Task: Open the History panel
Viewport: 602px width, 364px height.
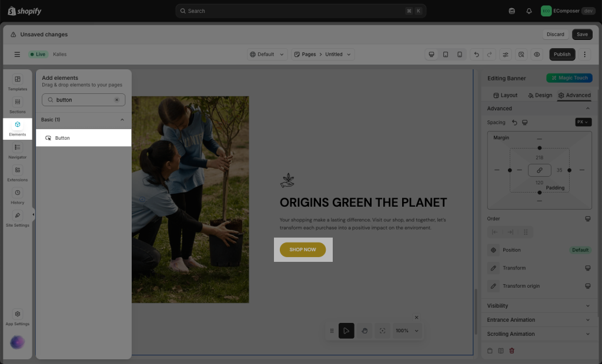Action: (x=18, y=196)
